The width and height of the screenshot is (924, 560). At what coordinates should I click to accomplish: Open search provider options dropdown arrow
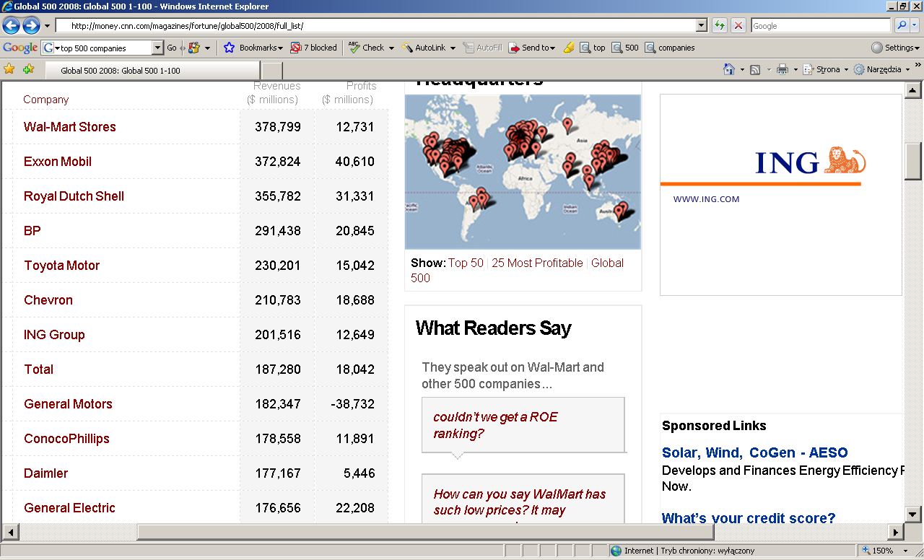click(915, 26)
